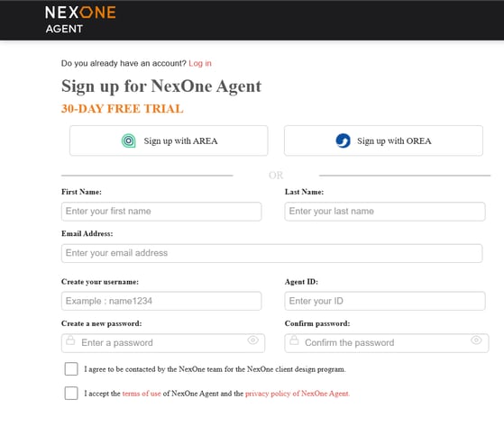
Task: Click the Confirm the password text field
Action: (x=387, y=343)
